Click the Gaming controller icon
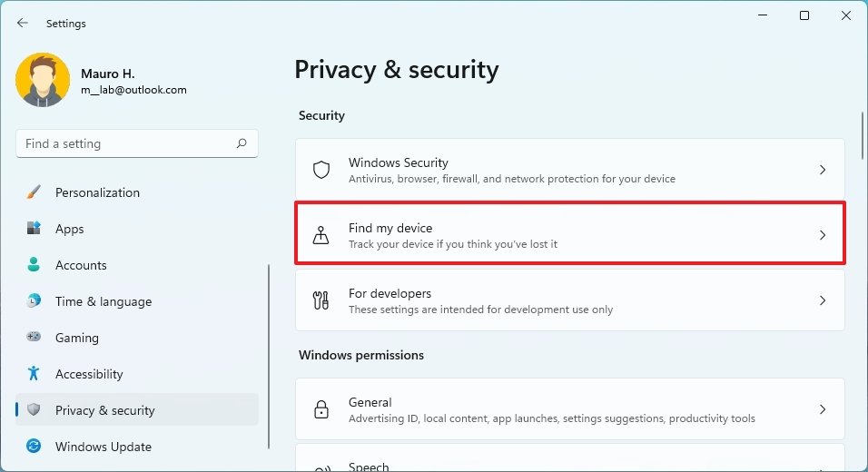The width and height of the screenshot is (868, 472). (x=34, y=337)
